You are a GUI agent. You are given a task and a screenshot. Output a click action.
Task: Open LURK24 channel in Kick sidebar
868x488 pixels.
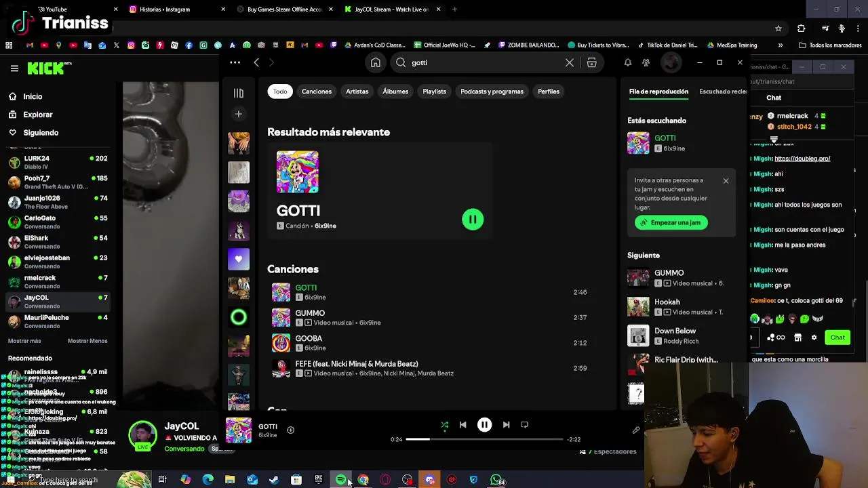[x=58, y=163]
